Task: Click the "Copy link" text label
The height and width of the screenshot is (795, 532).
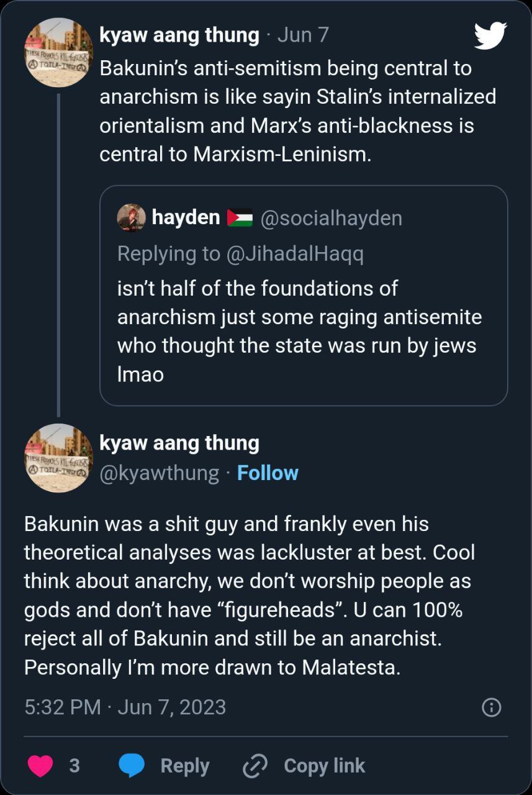Action: [324, 766]
